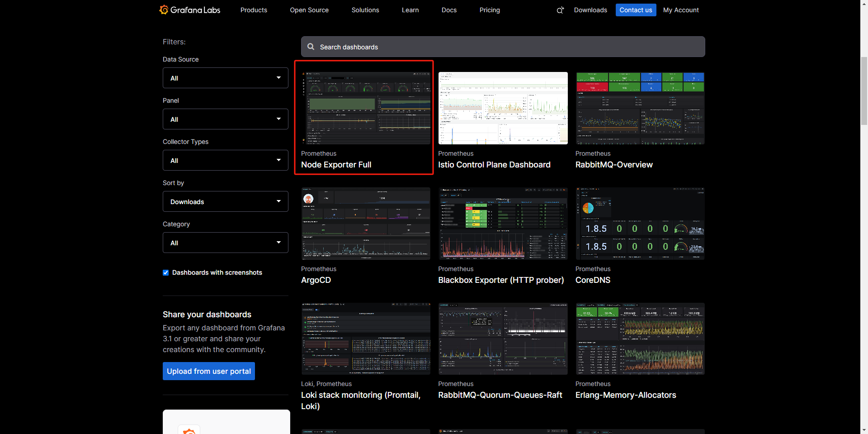Click the Grafana Labs logo
The height and width of the screenshot is (434, 868).
(190, 10)
